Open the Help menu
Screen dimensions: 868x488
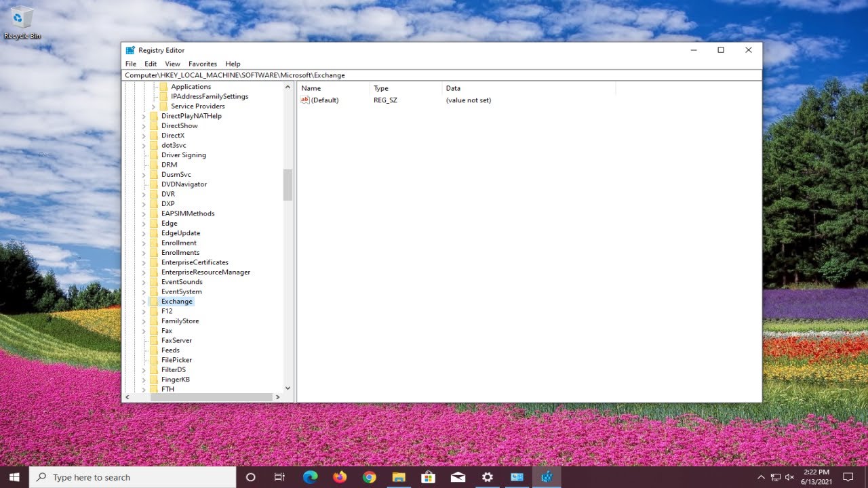pos(233,64)
